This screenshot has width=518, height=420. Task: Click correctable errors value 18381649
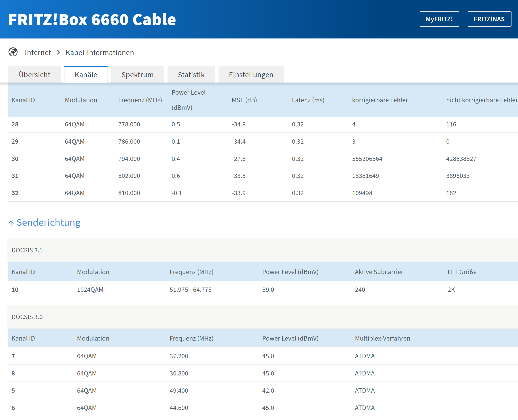(365, 176)
